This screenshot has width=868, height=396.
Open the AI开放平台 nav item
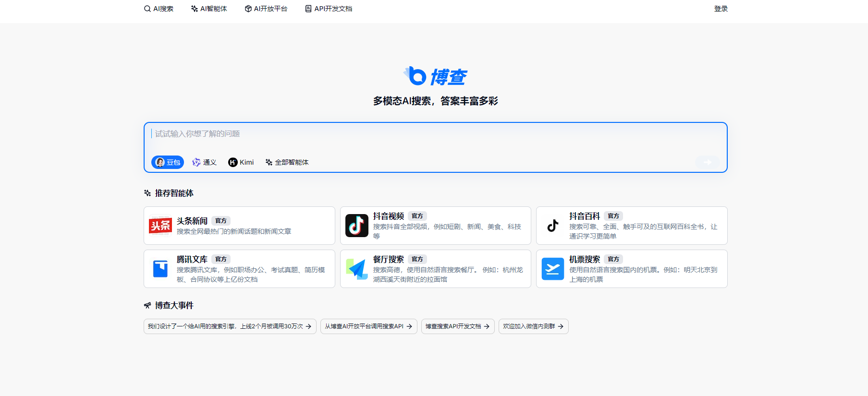[x=266, y=9]
